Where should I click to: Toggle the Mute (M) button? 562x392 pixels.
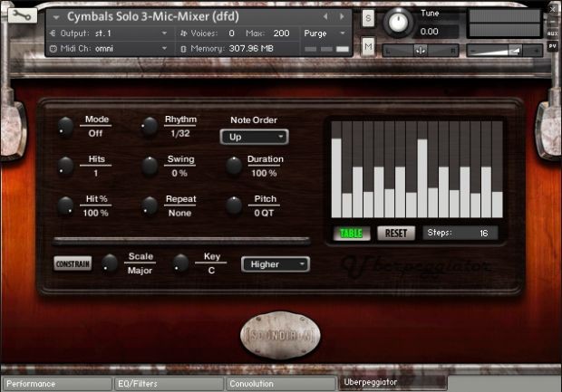click(x=368, y=46)
